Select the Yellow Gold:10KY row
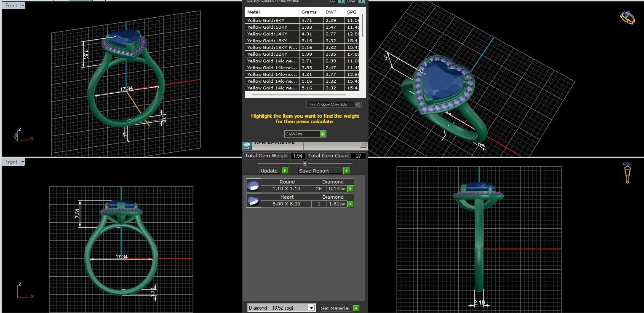This screenshot has height=313, width=644. (302, 27)
